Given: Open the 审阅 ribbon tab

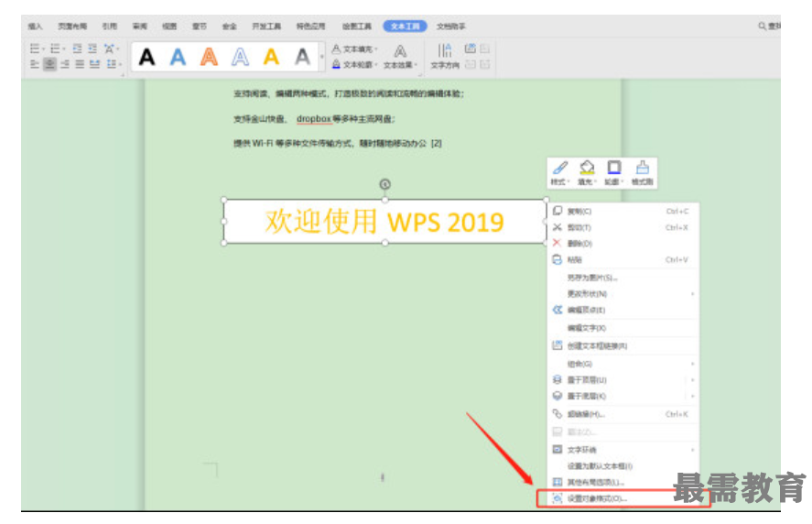Looking at the screenshot, I should pos(140,26).
